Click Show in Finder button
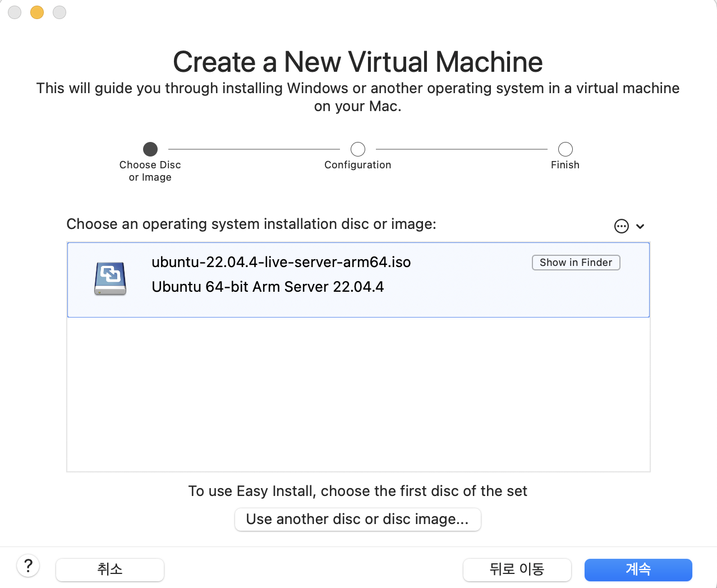 coord(576,263)
